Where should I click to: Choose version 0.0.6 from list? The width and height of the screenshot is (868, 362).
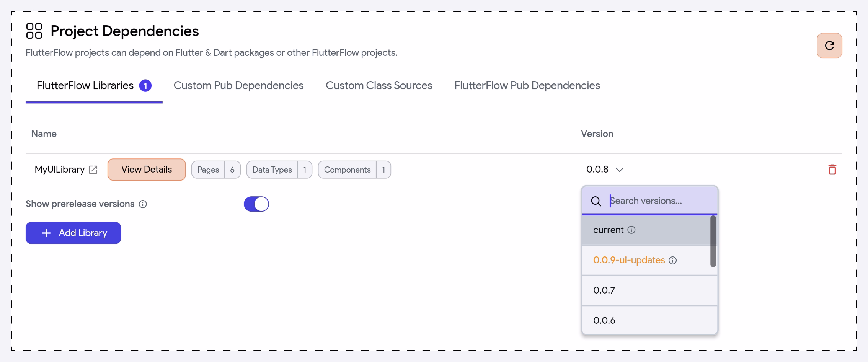tap(649, 320)
